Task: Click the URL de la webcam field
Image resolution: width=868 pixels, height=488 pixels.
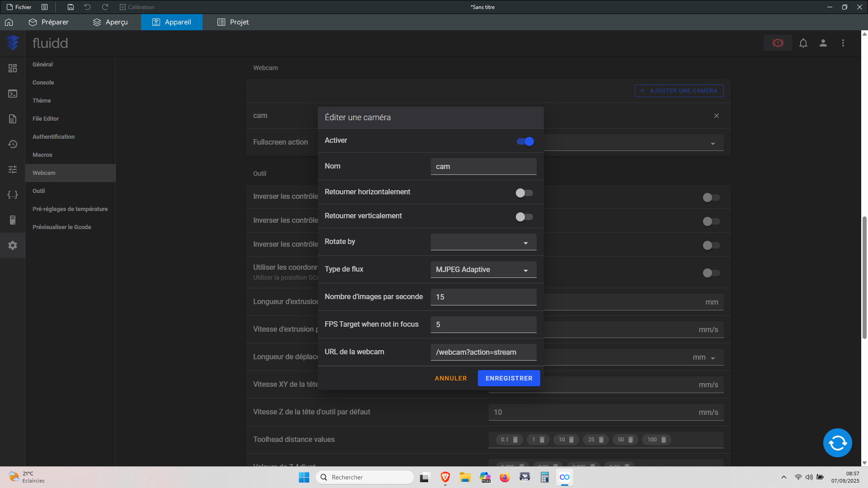Action: tap(483, 352)
